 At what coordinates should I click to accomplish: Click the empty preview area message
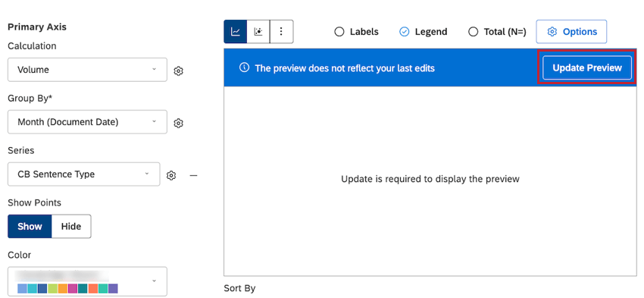click(430, 179)
